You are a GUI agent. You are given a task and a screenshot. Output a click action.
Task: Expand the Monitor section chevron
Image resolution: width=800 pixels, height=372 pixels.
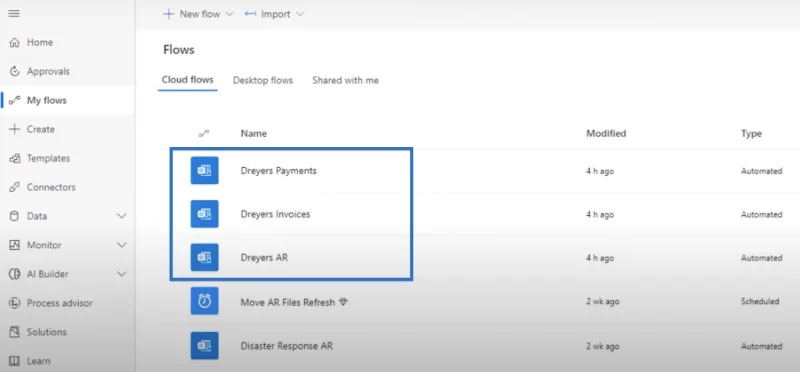click(121, 245)
